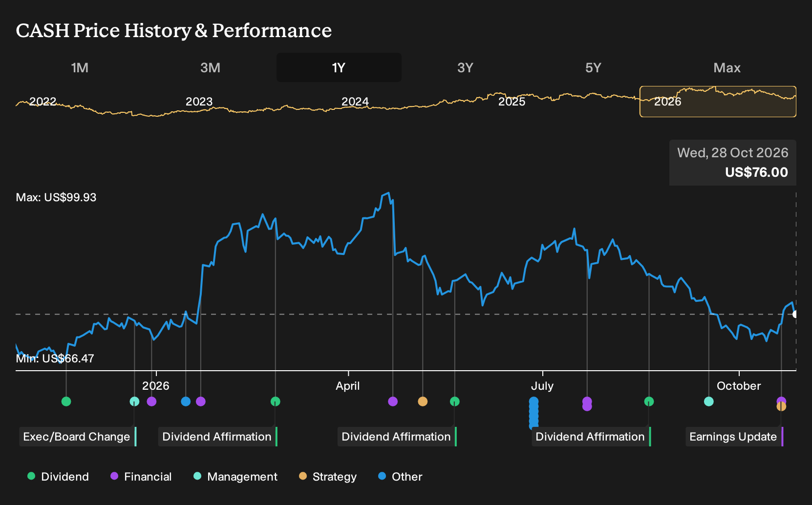Image resolution: width=812 pixels, height=505 pixels.
Task: Click the earliest green Dividend marker
Action: point(66,401)
